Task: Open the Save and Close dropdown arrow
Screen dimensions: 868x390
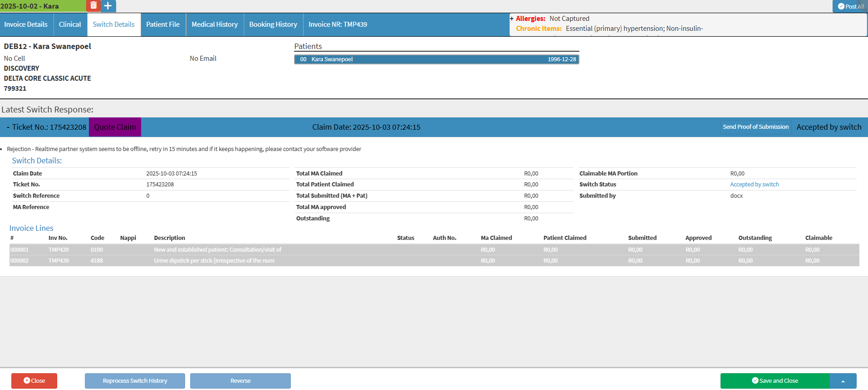Action: (843, 381)
